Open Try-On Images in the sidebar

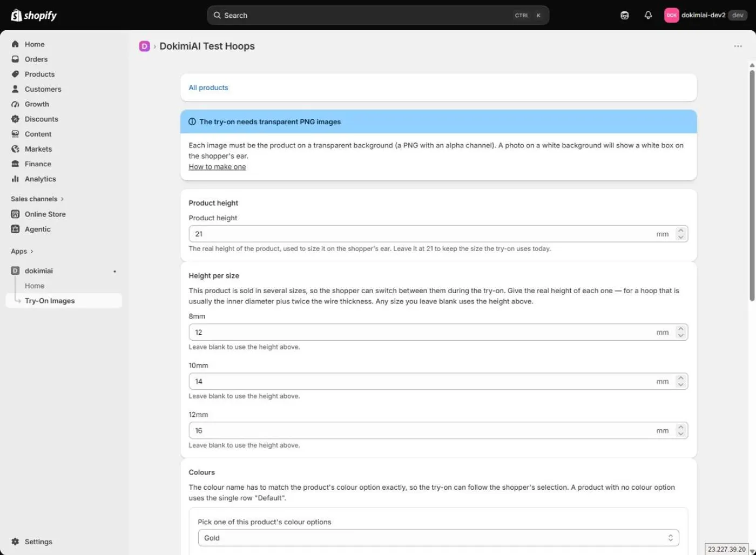64,301
